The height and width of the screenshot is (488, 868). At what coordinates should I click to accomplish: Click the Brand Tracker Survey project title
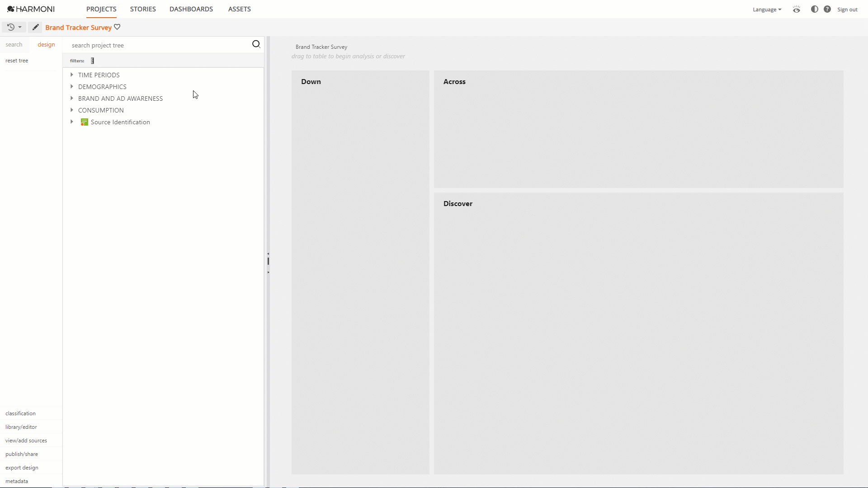78,28
